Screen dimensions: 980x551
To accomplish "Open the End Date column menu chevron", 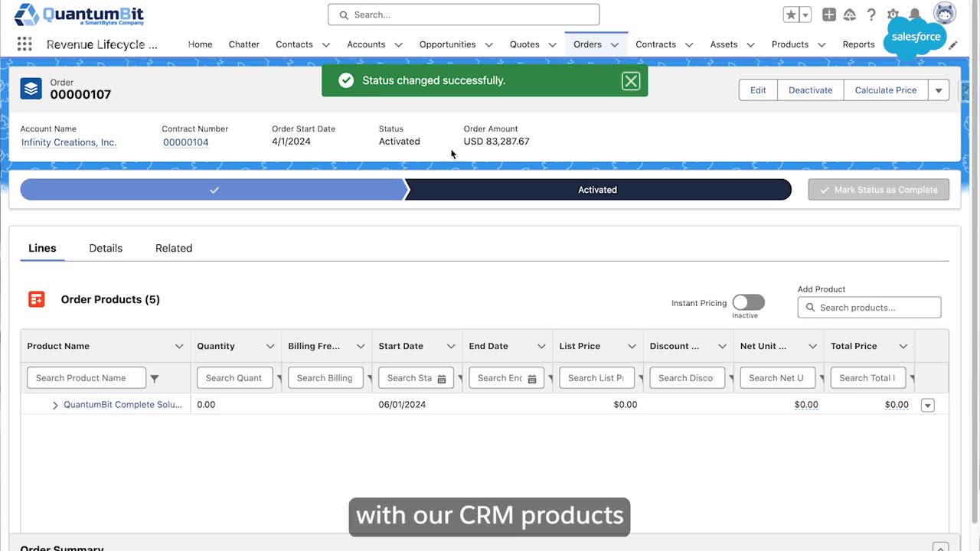I will tap(541, 347).
